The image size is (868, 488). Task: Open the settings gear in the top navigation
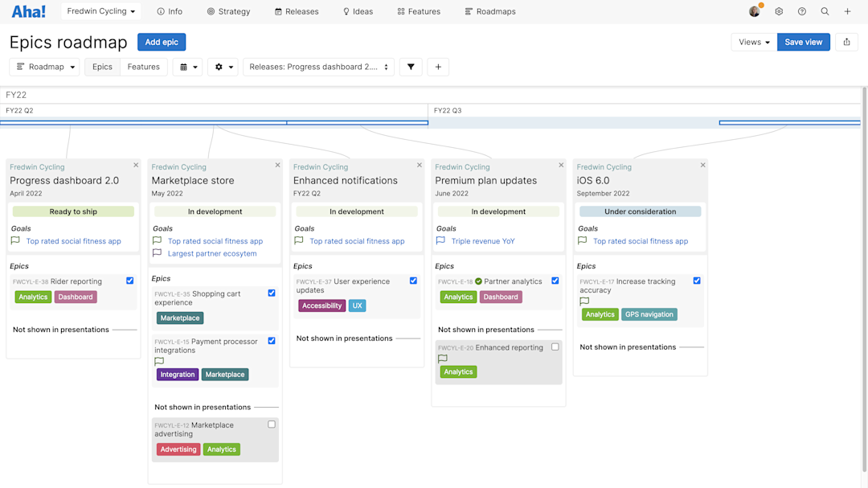point(778,11)
